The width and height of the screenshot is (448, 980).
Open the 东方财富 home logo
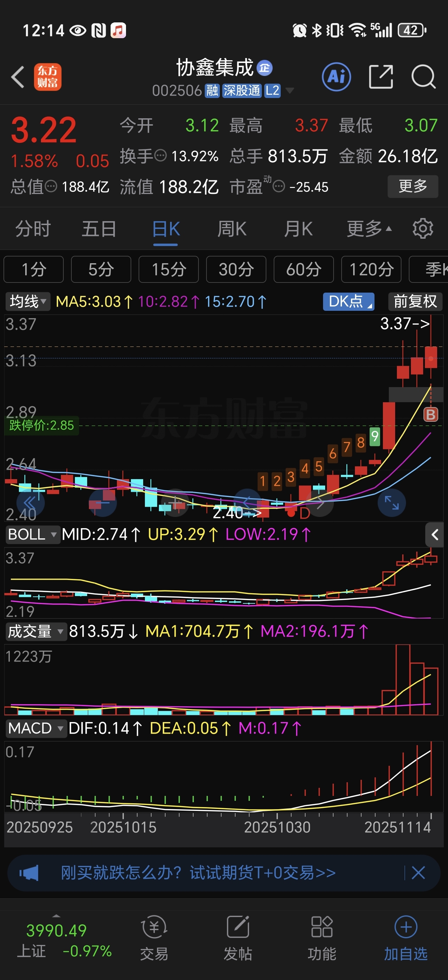[48, 77]
